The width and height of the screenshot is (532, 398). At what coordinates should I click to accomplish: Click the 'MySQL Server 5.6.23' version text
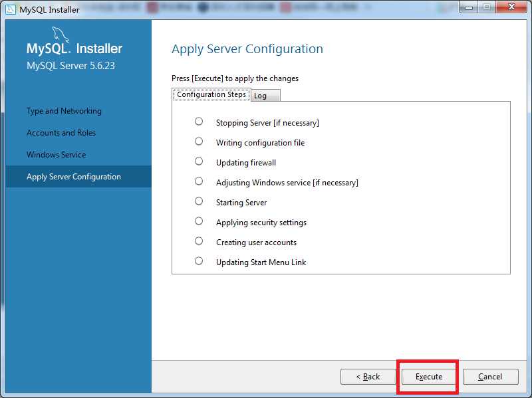pos(70,65)
